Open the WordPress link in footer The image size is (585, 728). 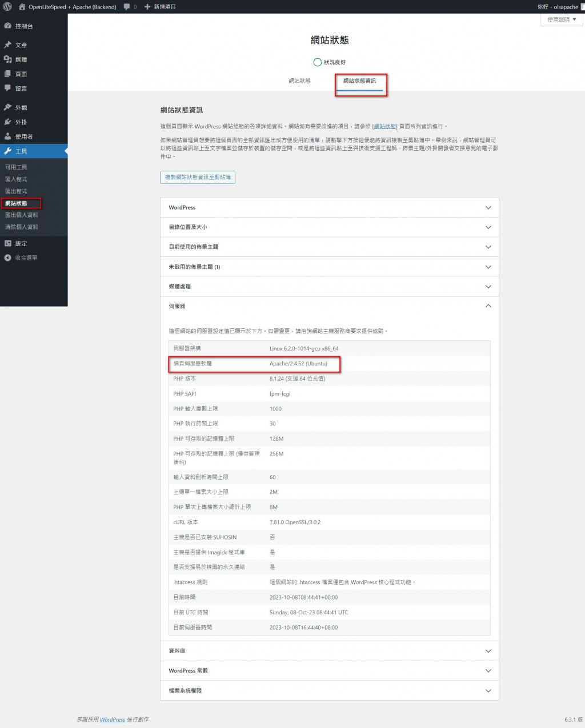113,719
